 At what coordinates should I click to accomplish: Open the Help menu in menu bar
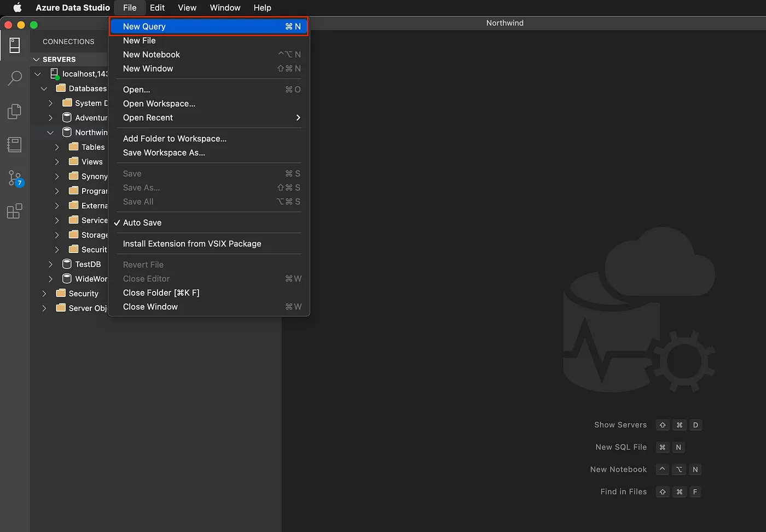[x=262, y=8]
